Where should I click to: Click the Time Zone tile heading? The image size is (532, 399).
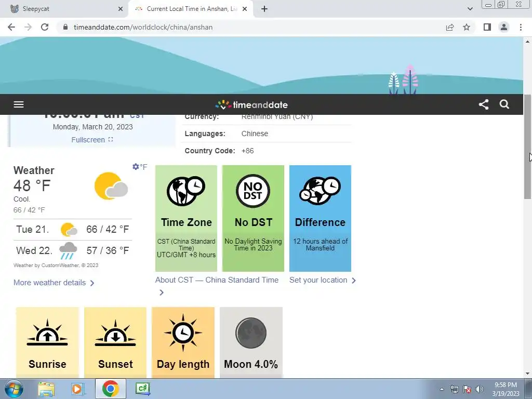coord(187,222)
